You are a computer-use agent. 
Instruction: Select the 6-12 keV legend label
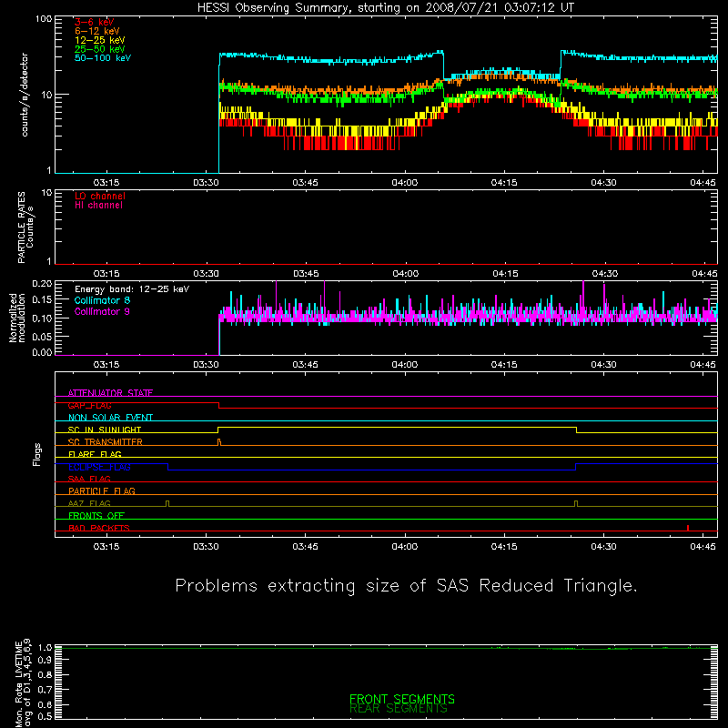(96, 31)
